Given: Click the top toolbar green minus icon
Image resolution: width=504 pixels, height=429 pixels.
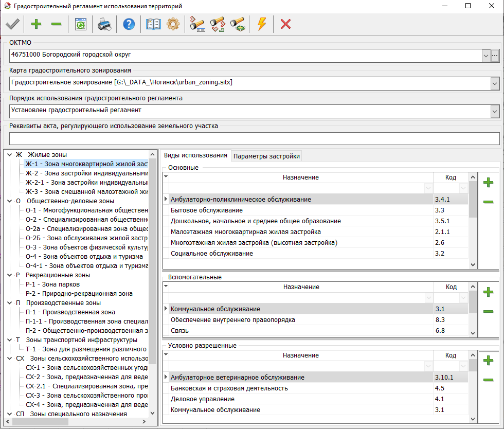Looking at the screenshot, I should point(56,24).
